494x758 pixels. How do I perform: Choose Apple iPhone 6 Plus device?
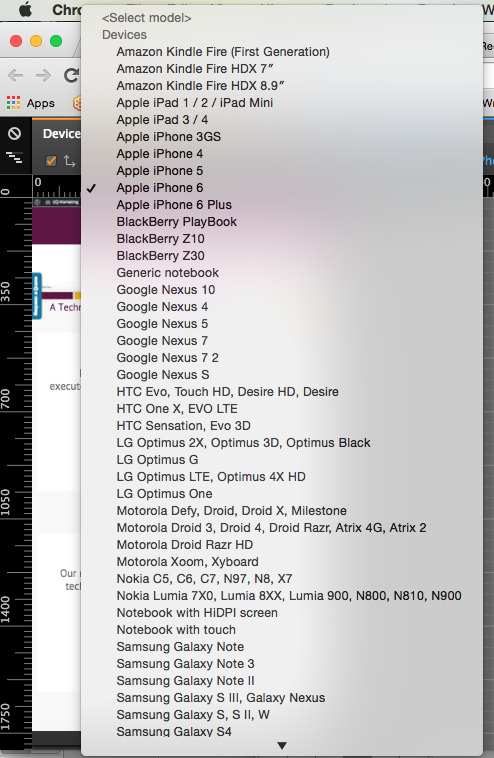click(282, 204)
